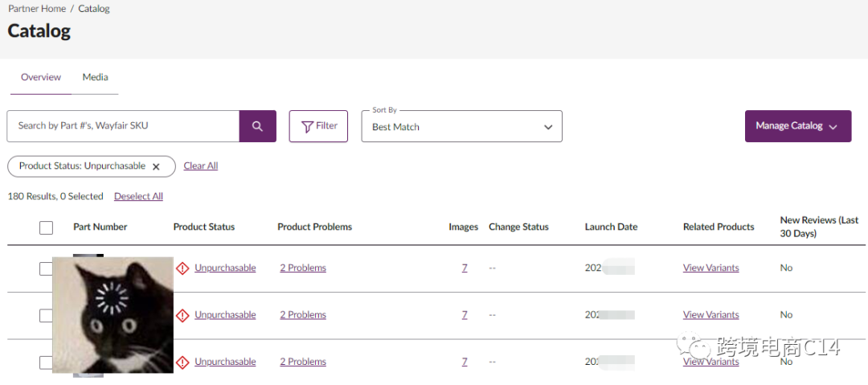Open View Variants in the first row

click(710, 268)
